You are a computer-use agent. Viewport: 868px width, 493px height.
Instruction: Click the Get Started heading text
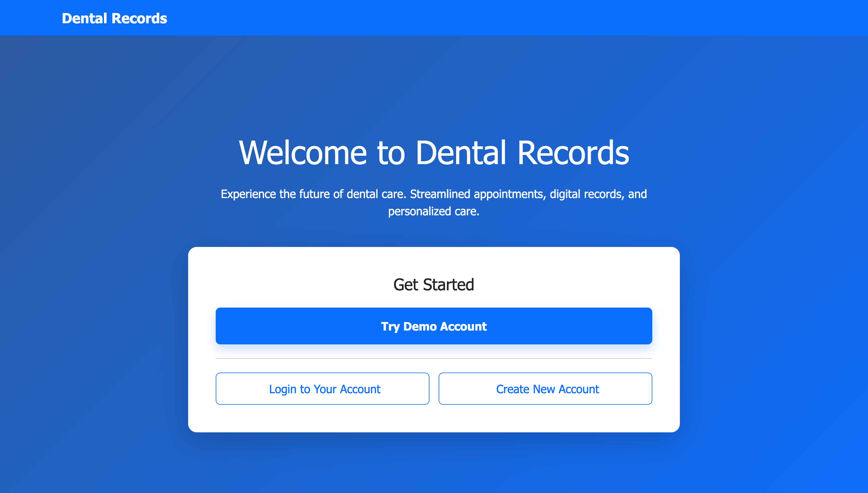point(434,284)
